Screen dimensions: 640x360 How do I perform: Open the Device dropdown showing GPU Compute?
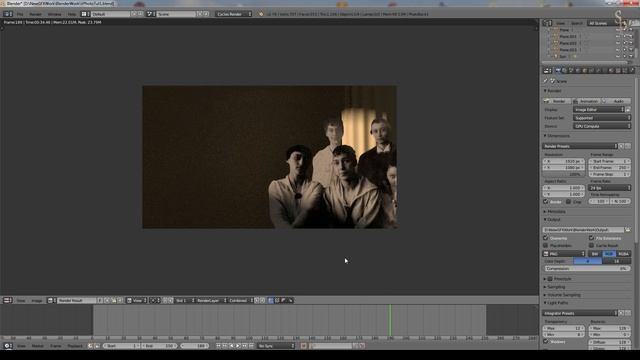pyautogui.click(x=602, y=126)
